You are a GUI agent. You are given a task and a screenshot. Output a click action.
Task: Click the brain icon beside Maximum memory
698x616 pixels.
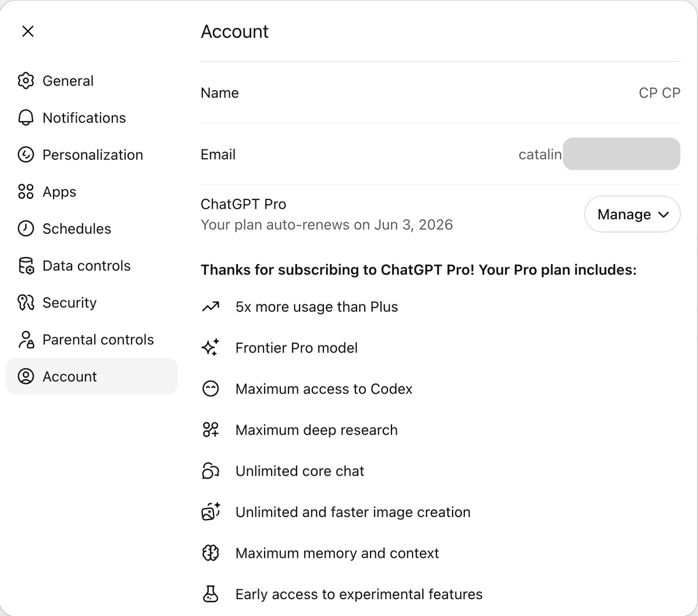point(210,553)
